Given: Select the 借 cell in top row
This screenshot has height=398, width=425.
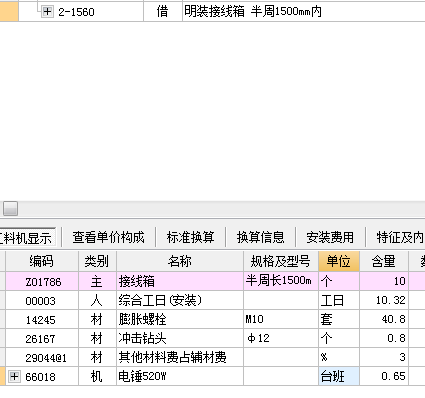Looking at the screenshot, I should click(163, 12).
